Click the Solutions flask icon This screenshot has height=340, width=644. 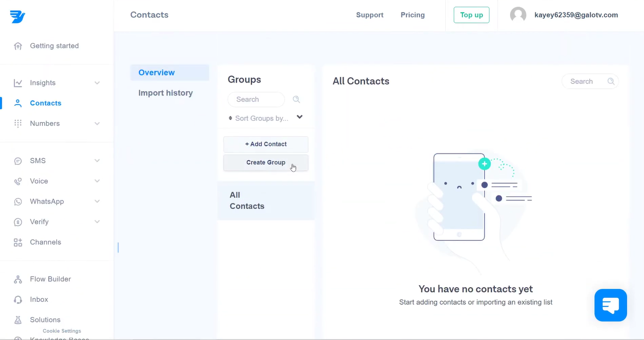pyautogui.click(x=18, y=320)
